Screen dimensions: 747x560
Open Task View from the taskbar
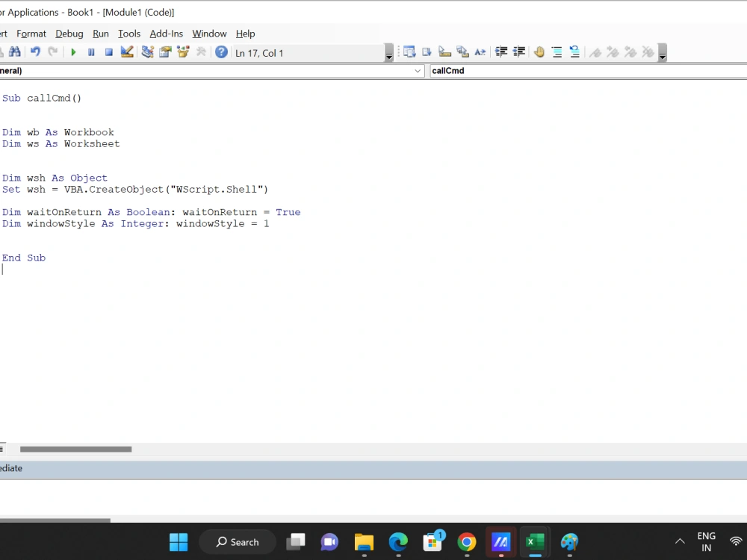295,542
